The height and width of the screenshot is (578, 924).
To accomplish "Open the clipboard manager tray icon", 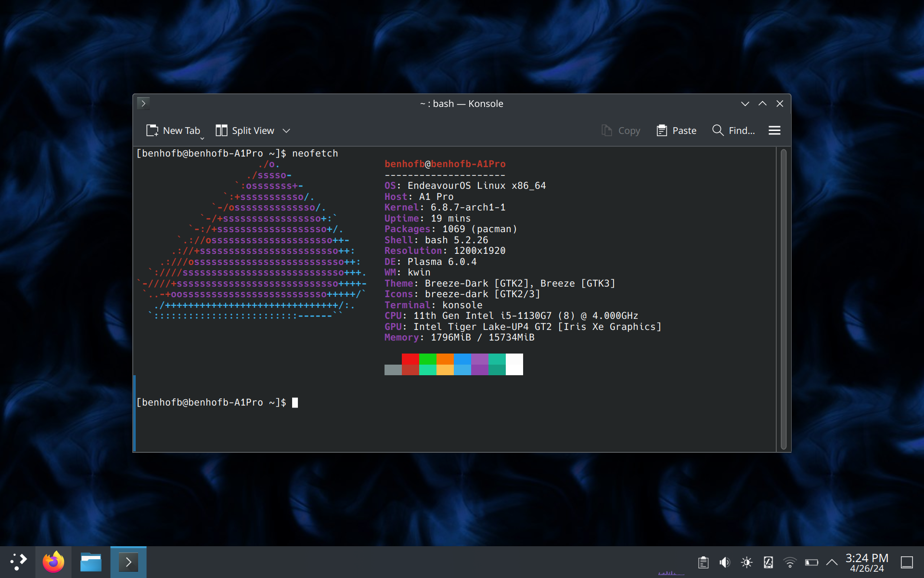I will (703, 562).
